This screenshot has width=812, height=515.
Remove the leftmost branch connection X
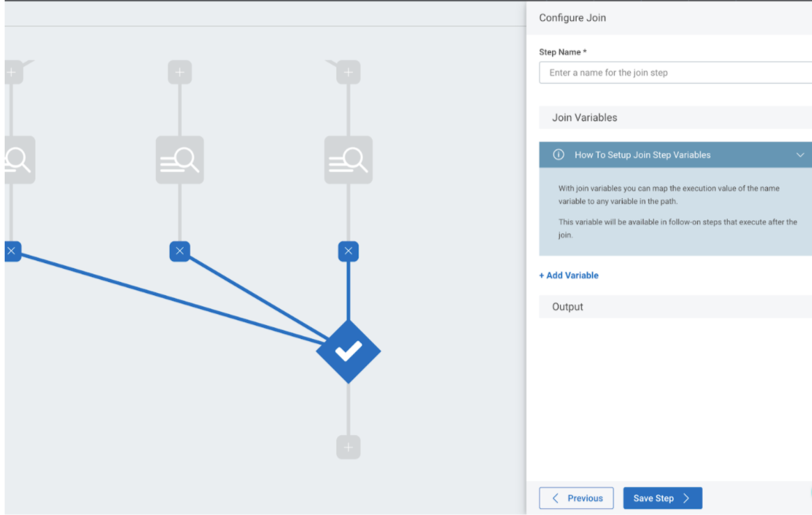(x=12, y=251)
